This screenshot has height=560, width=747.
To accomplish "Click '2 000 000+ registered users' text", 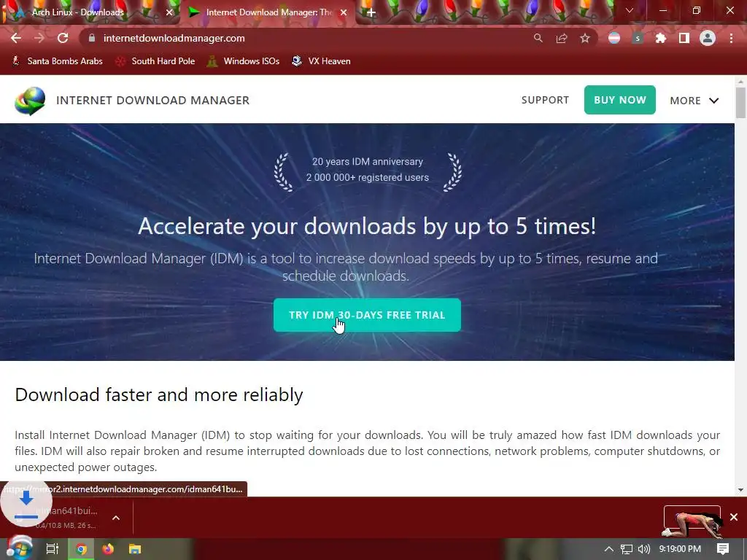I will (x=368, y=177).
